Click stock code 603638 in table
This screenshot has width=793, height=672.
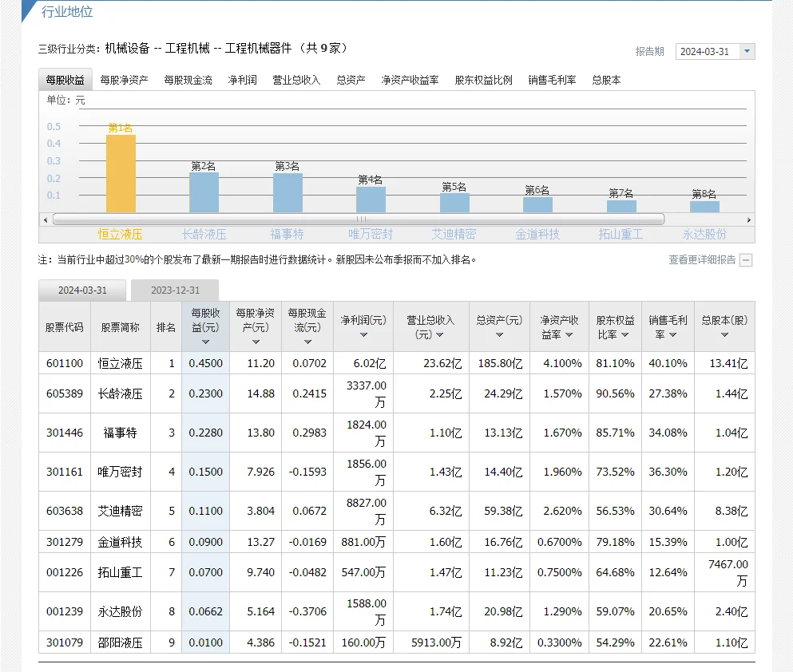click(x=65, y=511)
